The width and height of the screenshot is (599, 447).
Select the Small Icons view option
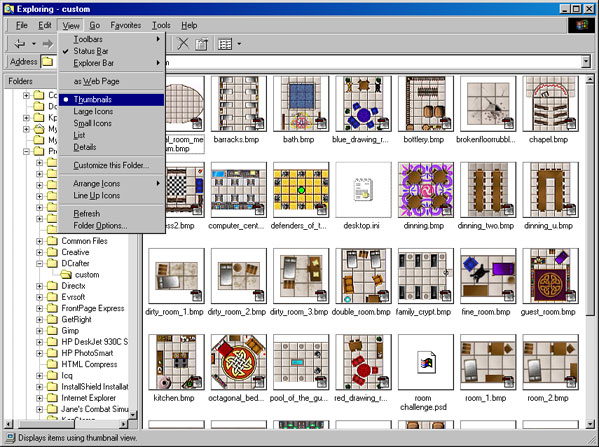112,123
